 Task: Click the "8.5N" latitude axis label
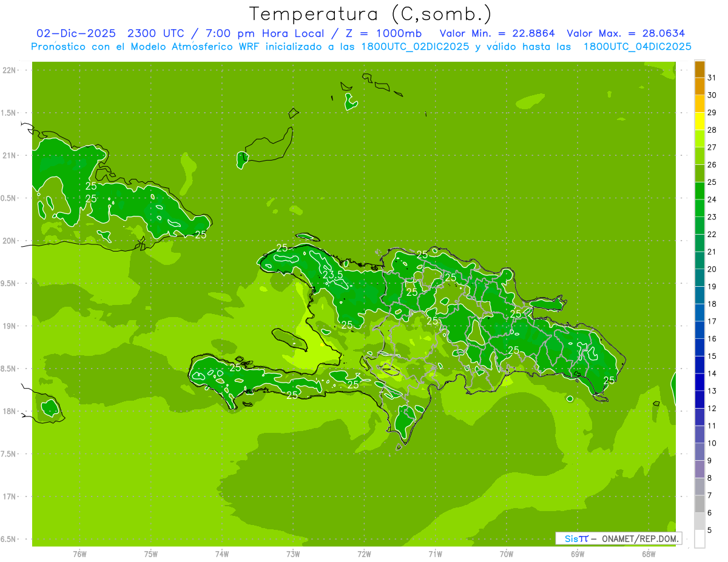pyautogui.click(x=9, y=369)
